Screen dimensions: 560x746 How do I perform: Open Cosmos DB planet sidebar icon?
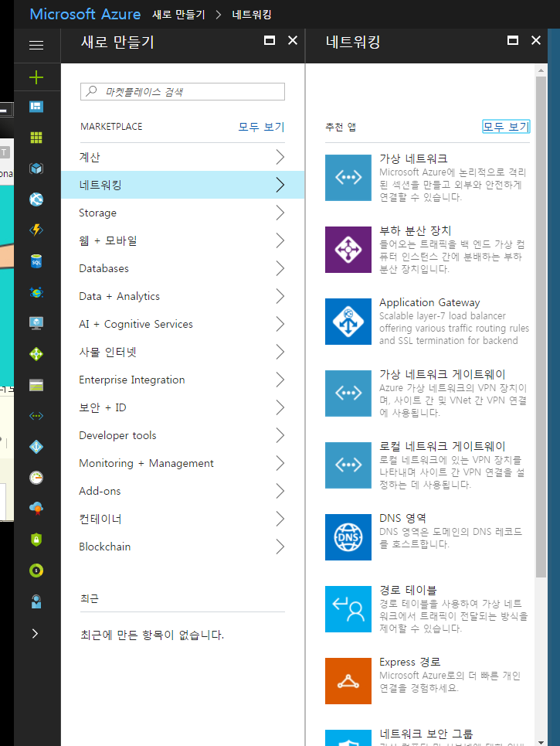(36, 292)
